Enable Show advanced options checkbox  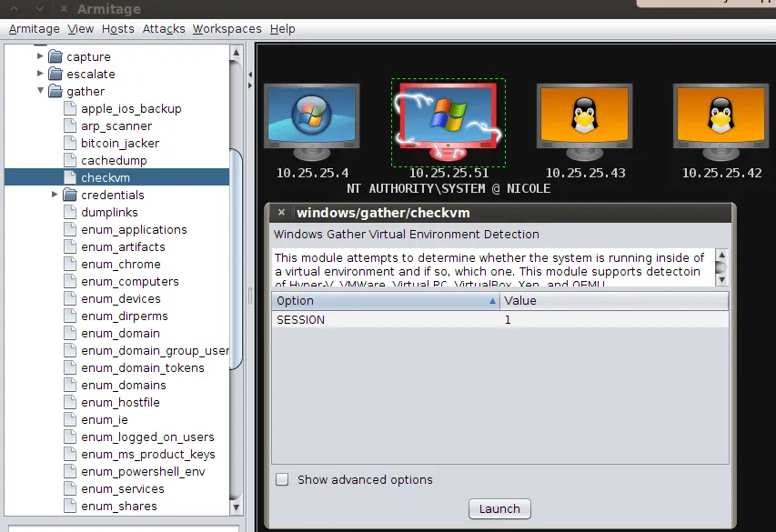(283, 479)
